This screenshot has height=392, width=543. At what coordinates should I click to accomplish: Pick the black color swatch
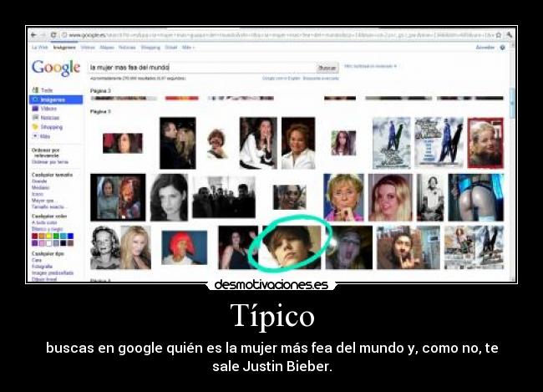63,243
